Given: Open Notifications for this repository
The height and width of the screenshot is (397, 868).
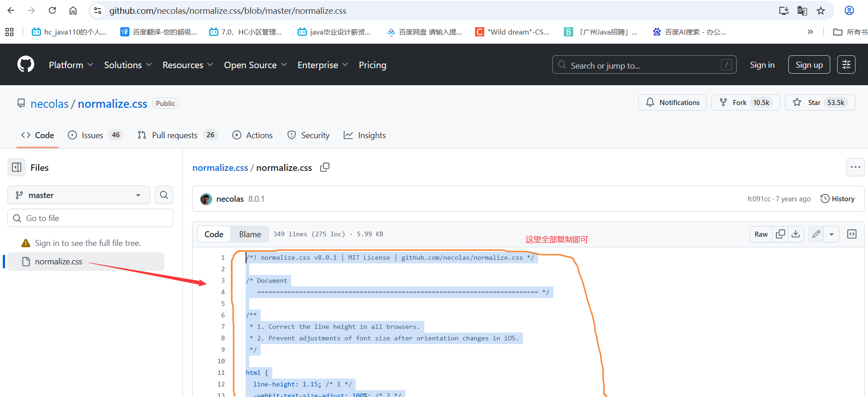Looking at the screenshot, I should click(672, 102).
